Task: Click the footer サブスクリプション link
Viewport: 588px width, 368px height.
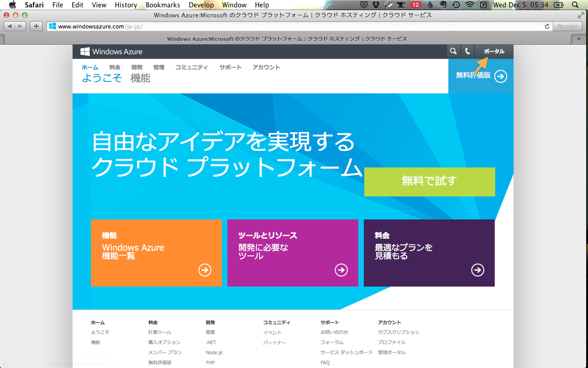Action: 399,332
